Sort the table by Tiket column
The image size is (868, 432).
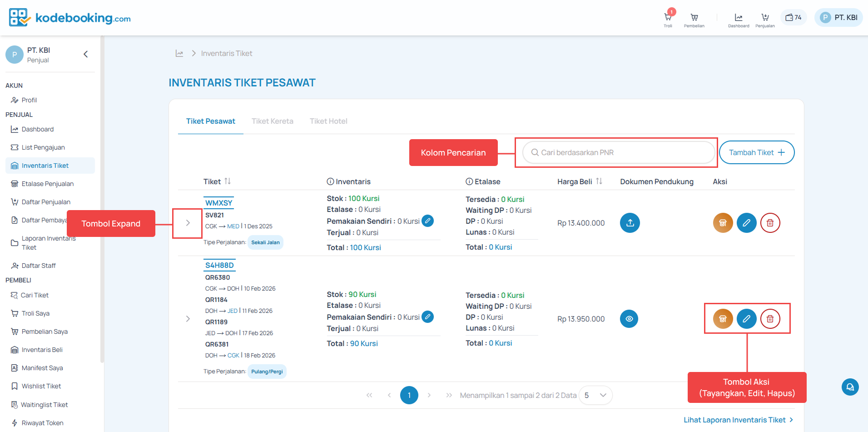[x=228, y=181]
